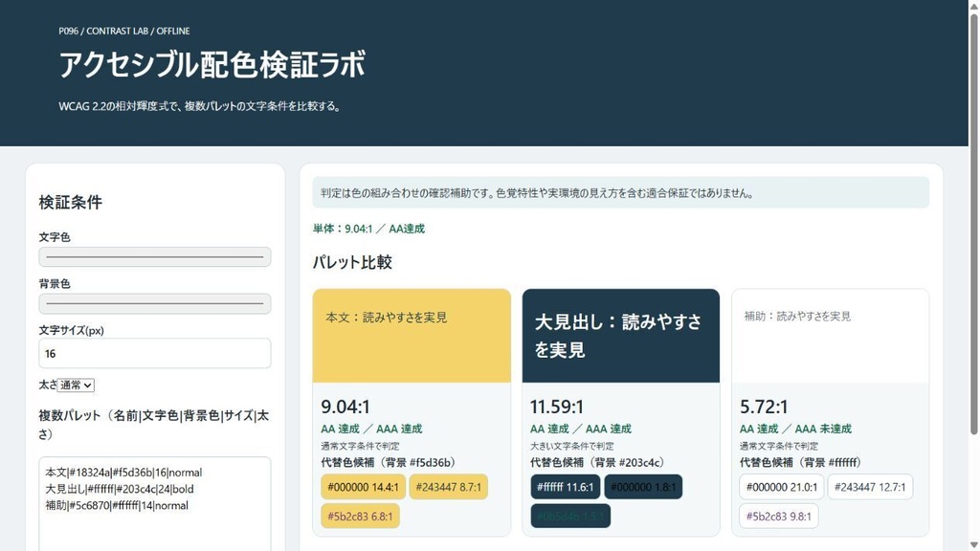Click AA 達成 / AAA 達成 under 11.59:1
Viewport: 980px width, 551px height.
pyautogui.click(x=581, y=430)
